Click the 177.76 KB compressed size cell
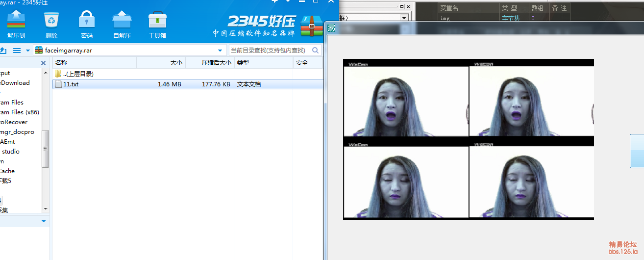This screenshot has height=260, width=644. click(x=216, y=84)
